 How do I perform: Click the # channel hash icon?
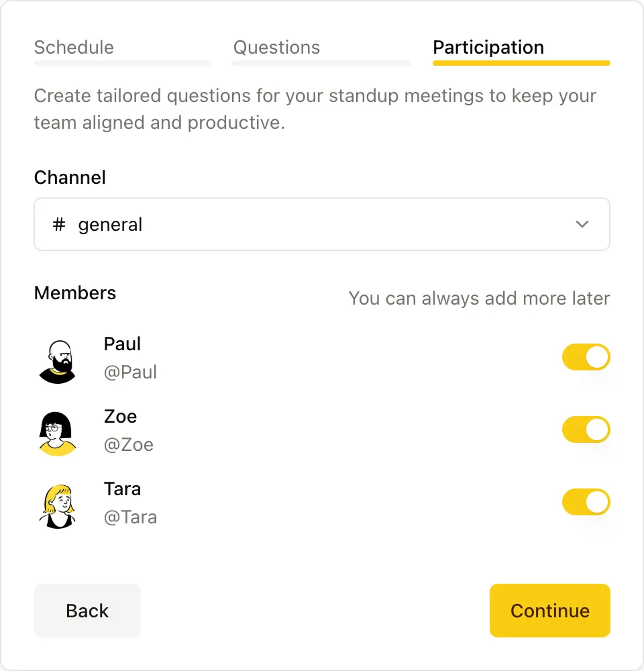point(58,224)
